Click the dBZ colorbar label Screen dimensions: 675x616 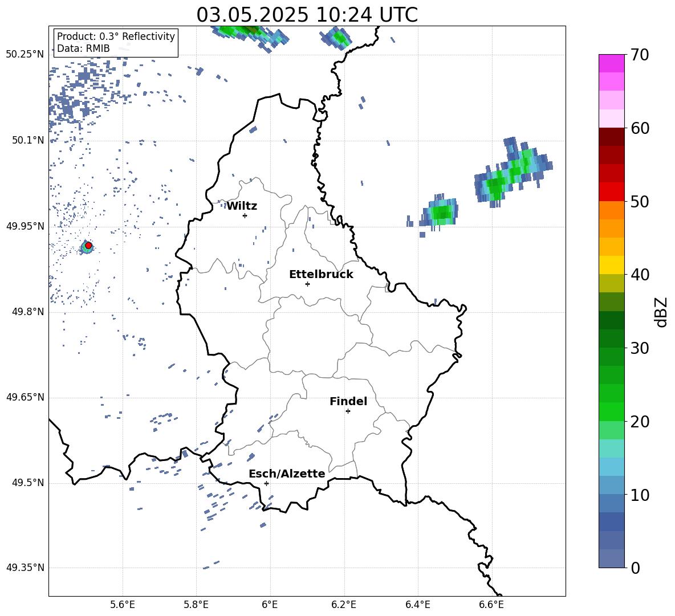[x=661, y=312]
